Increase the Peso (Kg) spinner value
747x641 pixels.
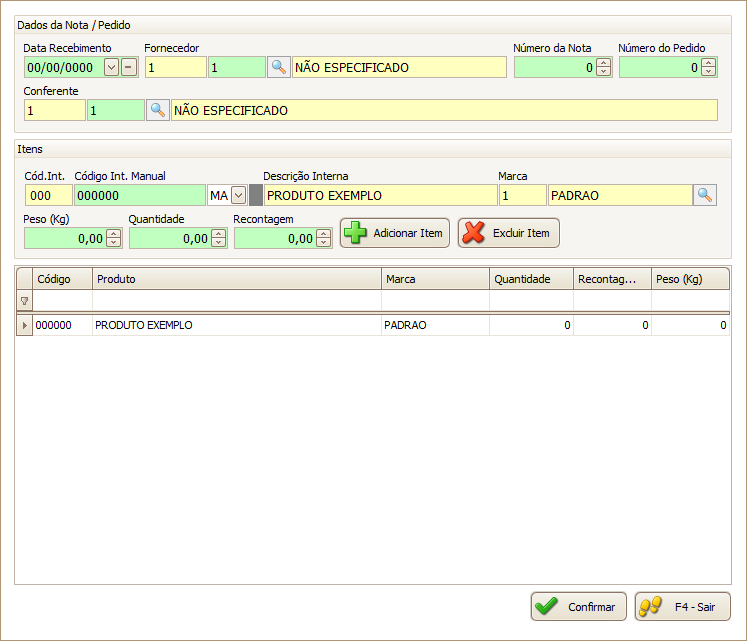[113, 234]
